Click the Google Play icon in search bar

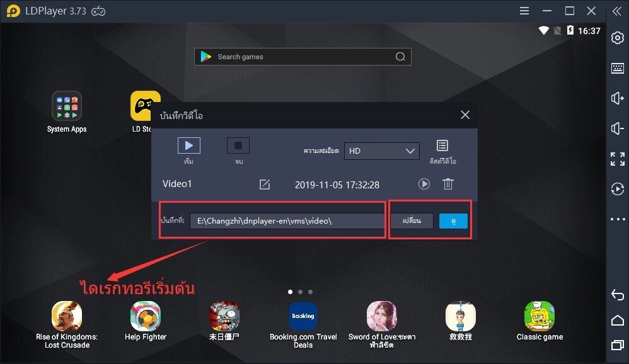click(x=206, y=57)
